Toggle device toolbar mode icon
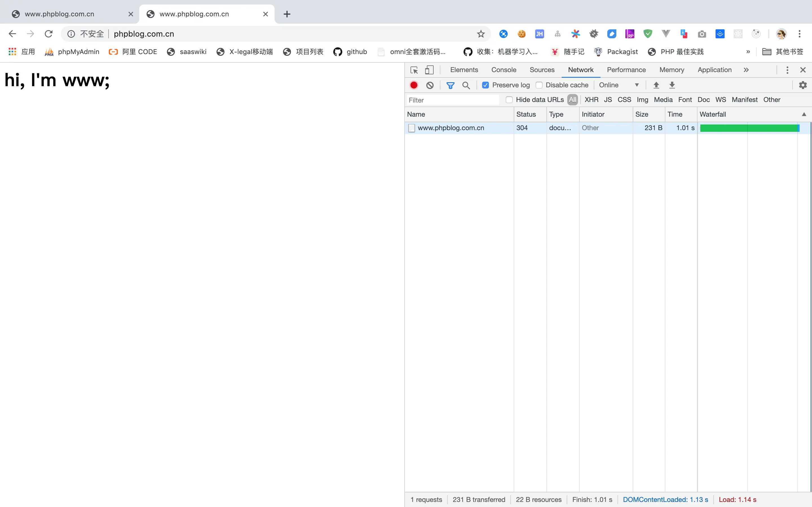Screen dimensions: 812x507 (429, 70)
